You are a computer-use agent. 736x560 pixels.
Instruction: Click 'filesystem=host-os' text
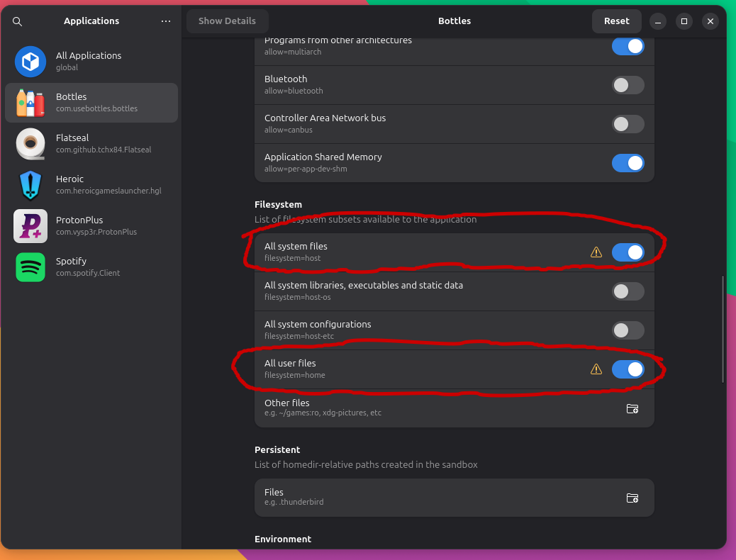(298, 297)
